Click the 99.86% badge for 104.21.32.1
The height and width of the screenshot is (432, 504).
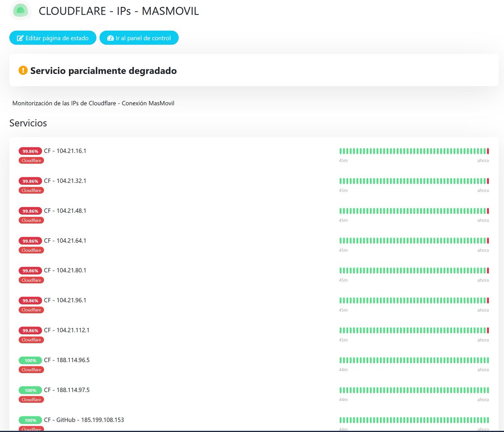(30, 181)
